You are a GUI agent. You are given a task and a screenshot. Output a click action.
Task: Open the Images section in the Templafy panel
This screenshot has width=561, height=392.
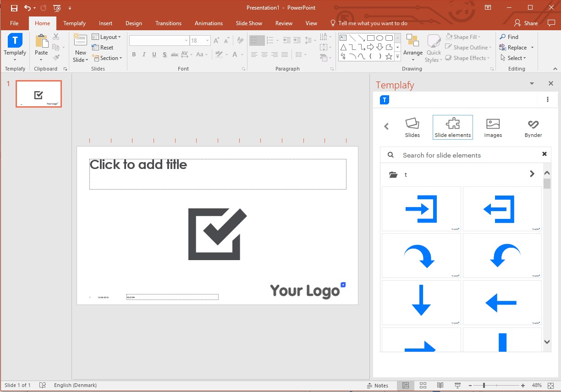(x=493, y=127)
